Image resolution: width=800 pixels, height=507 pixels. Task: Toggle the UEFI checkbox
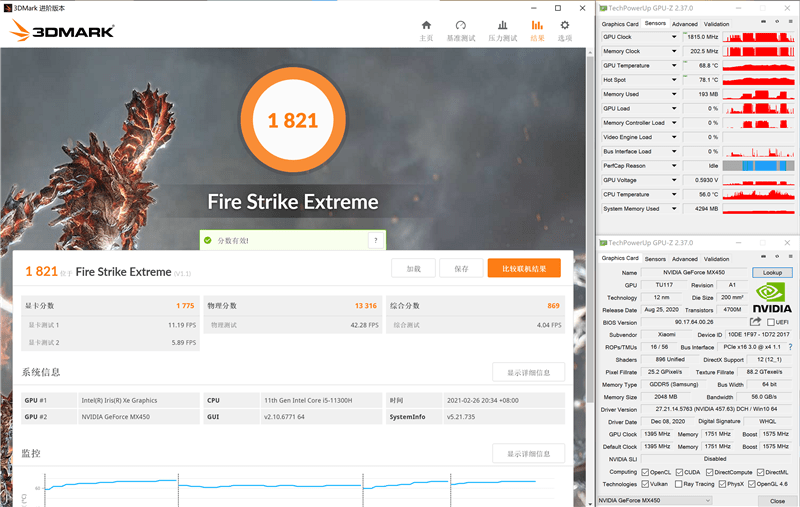click(x=771, y=322)
